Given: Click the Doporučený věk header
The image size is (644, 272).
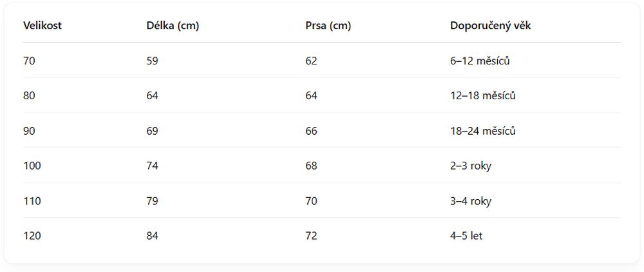Looking at the screenshot, I should (x=490, y=26).
